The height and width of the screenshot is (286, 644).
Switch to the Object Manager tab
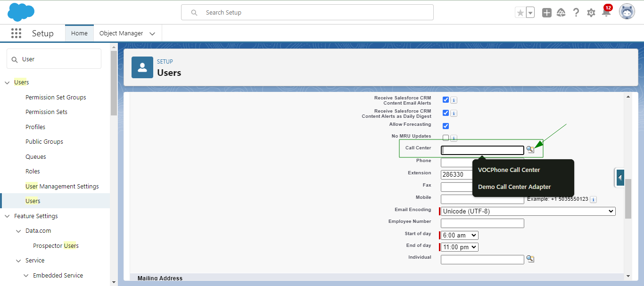tap(122, 33)
